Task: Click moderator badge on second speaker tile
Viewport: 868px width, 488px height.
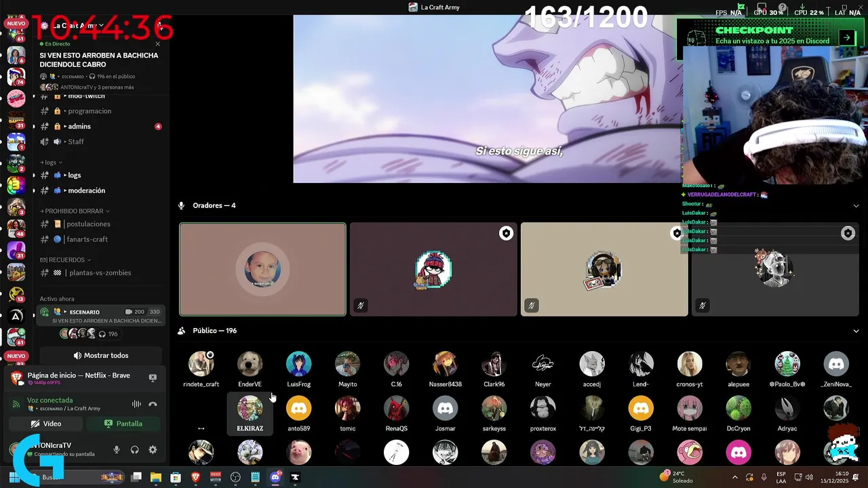Action: [x=506, y=233]
